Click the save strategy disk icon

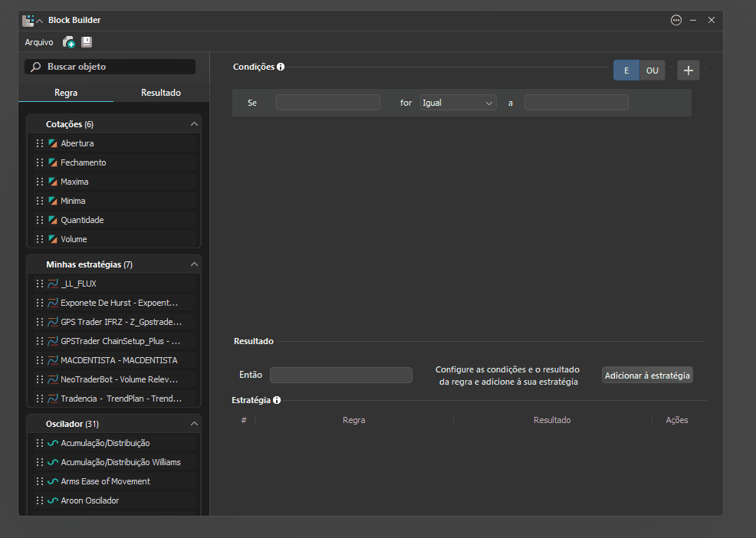tap(87, 42)
